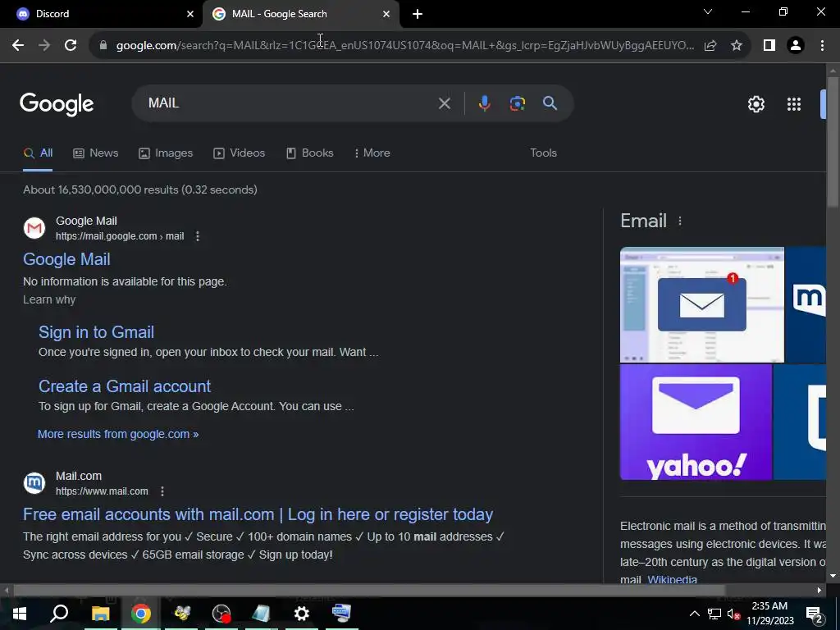This screenshot has height=630, width=840.
Task: Switch to Images results
Action: click(x=166, y=153)
